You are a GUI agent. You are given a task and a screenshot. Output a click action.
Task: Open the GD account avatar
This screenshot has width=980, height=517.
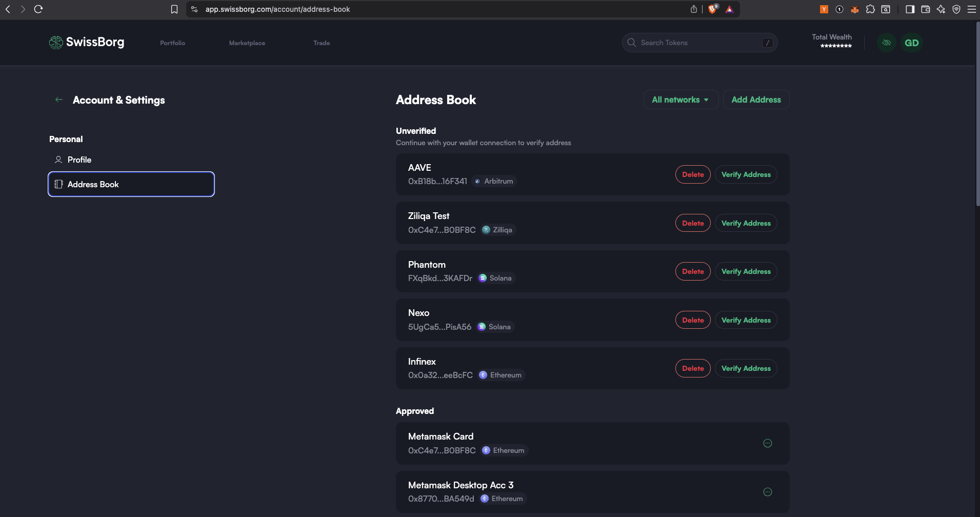tap(912, 43)
